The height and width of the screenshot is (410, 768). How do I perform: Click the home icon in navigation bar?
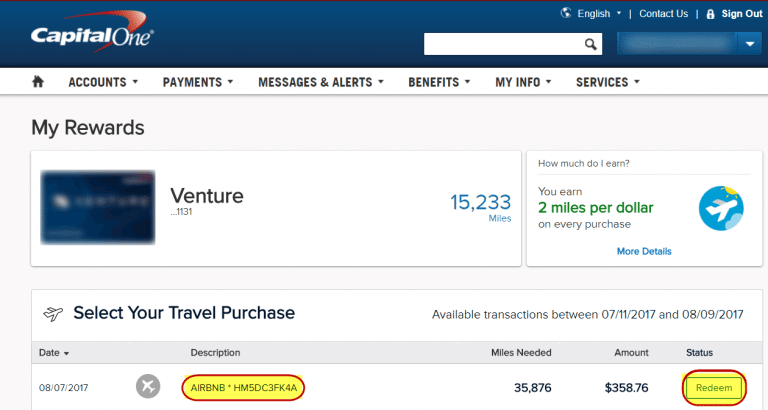click(38, 82)
